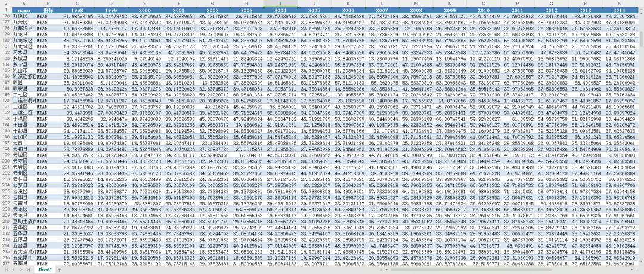Select cell '九台区' in column A

[x=24, y=21]
